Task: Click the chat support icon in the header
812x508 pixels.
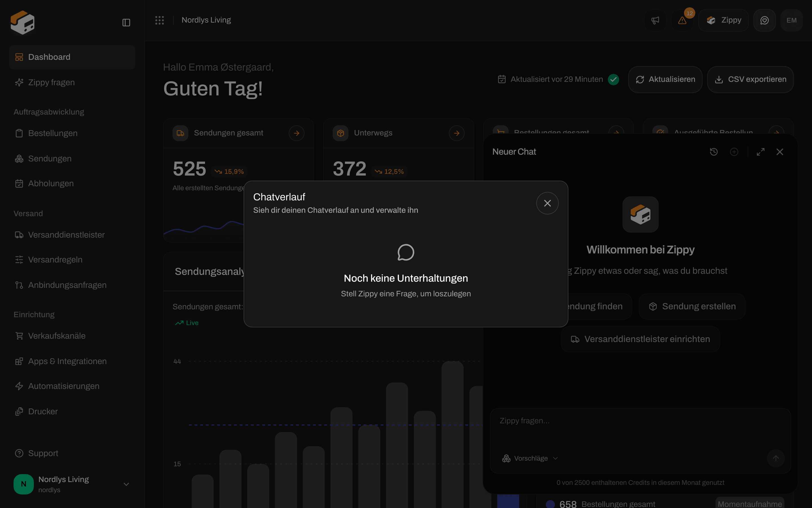Action: pyautogui.click(x=764, y=20)
